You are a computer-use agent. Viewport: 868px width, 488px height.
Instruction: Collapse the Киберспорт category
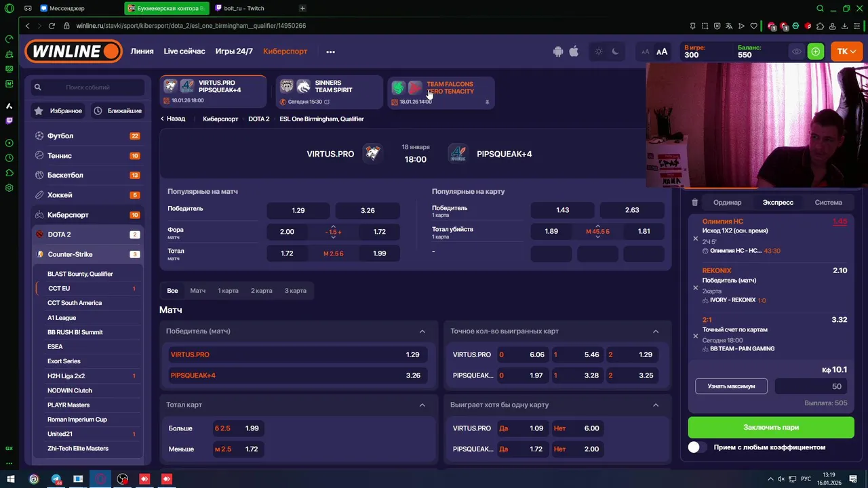click(x=87, y=215)
